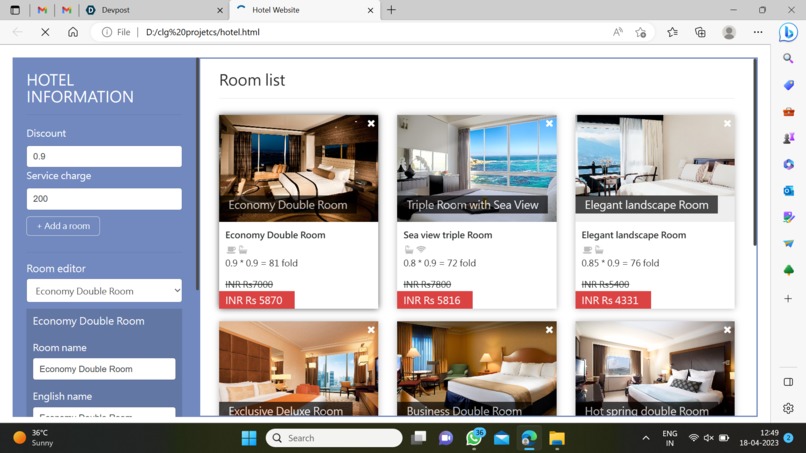Remove the Hot spring double Room card

[x=727, y=330]
